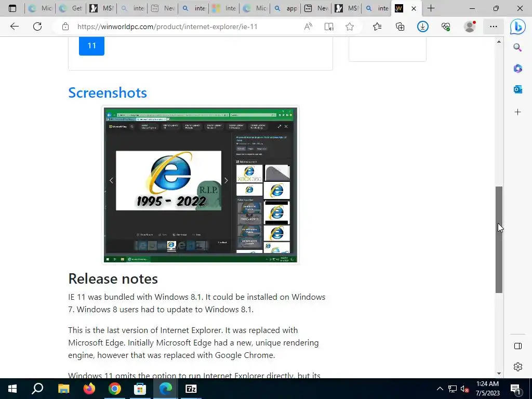Open the Collections icon
Viewport: 532px width, 399px height.
click(x=400, y=26)
